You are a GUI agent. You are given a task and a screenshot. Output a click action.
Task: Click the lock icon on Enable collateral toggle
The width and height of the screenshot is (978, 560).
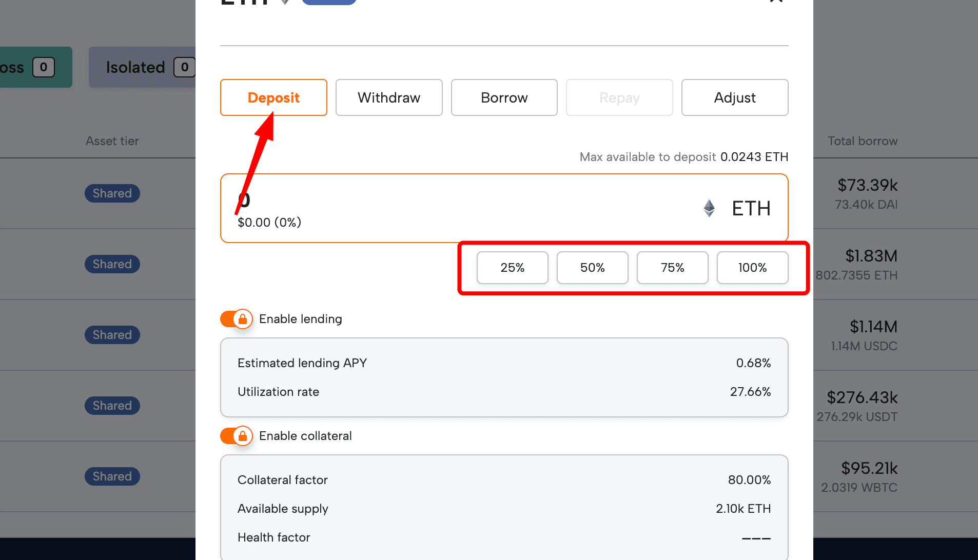click(243, 436)
